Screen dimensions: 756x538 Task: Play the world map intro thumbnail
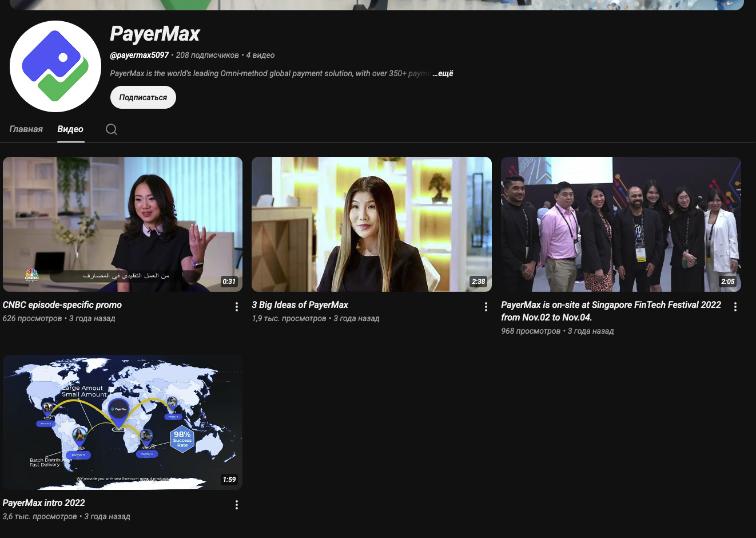pos(122,422)
